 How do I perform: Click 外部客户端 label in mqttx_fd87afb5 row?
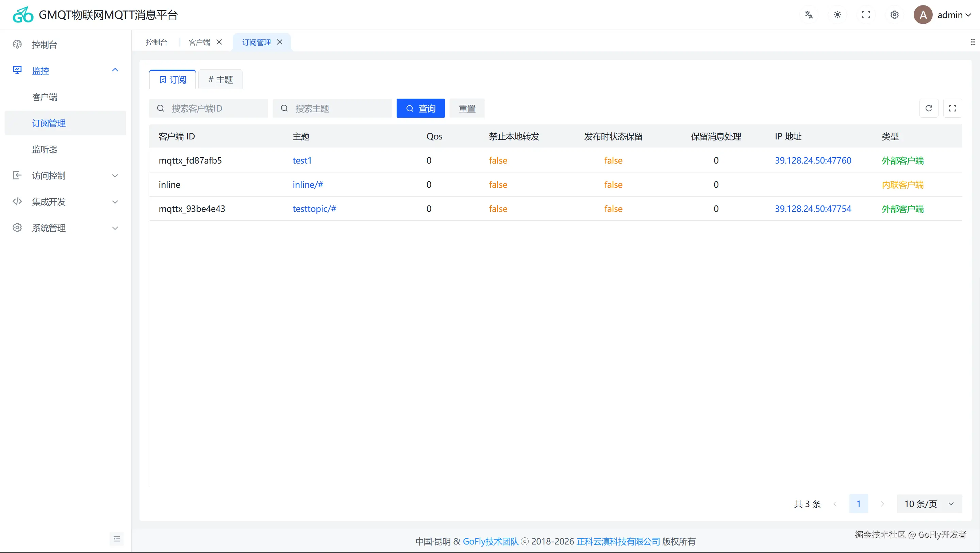(903, 161)
